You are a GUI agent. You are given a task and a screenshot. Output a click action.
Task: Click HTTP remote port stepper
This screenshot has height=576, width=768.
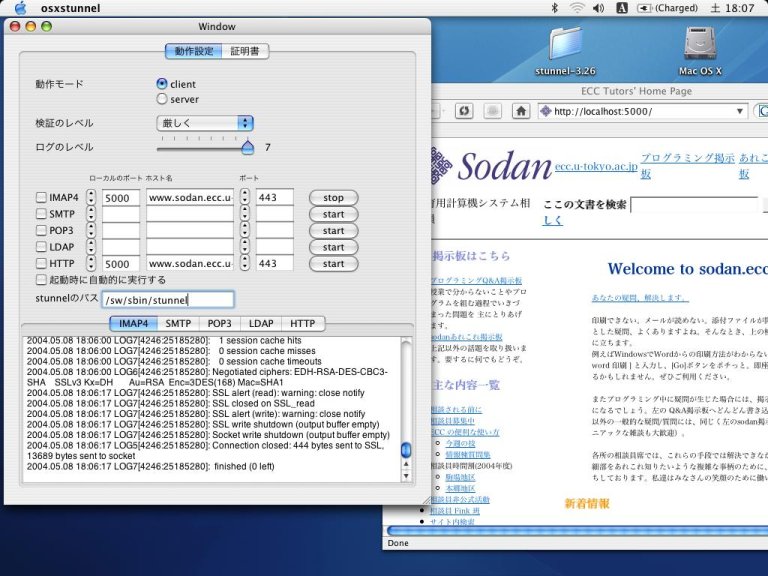click(245, 264)
